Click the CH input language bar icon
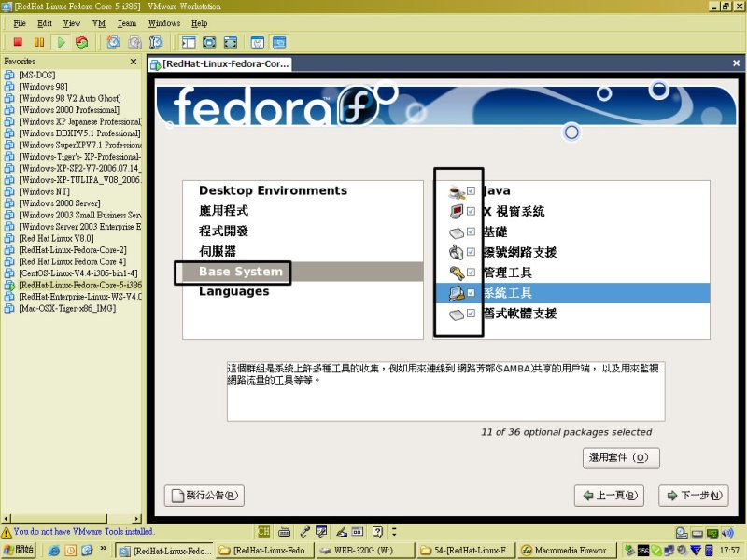747x560 pixels. click(x=263, y=531)
